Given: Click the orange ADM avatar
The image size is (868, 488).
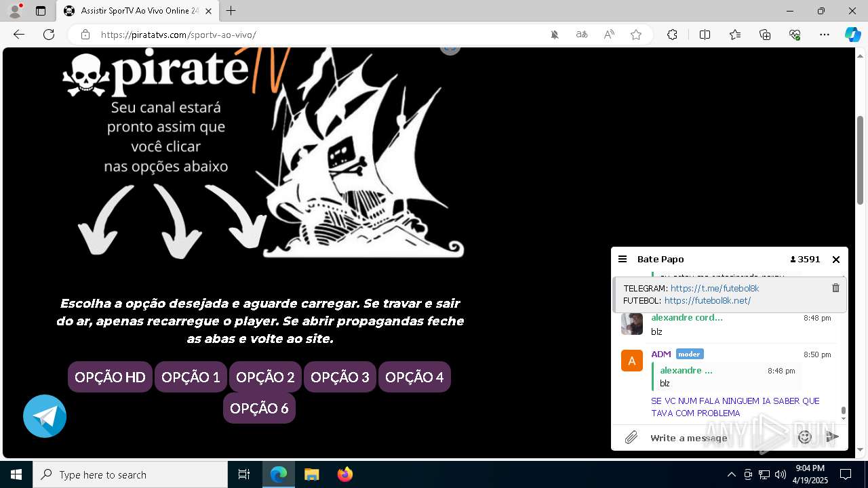Looking at the screenshot, I should (x=632, y=361).
